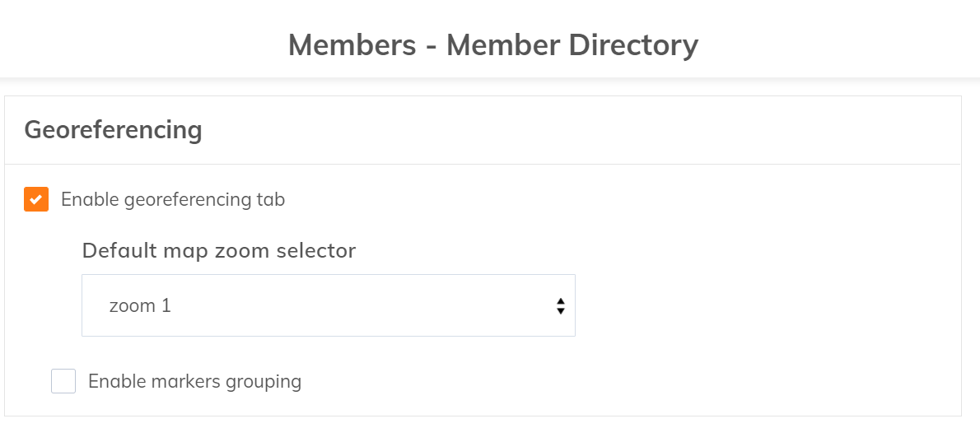
Task: Click the word "grouping" in the checkbox label
Action: click(266, 382)
